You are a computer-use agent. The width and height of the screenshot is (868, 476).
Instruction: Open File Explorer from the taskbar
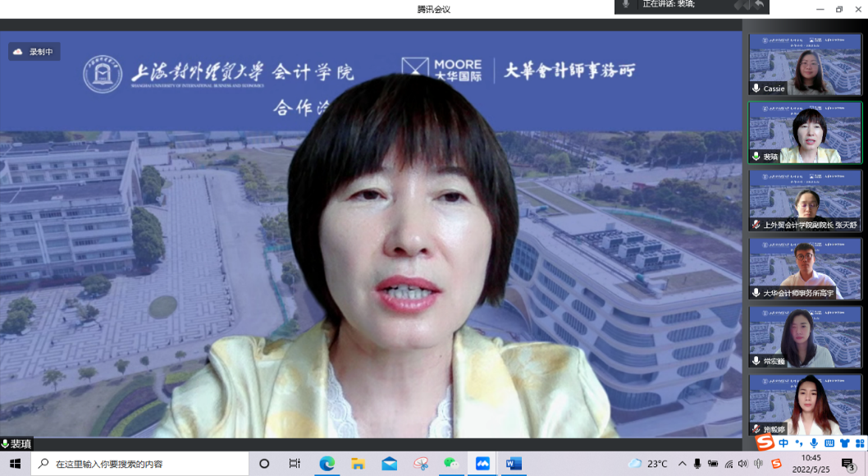(358, 464)
